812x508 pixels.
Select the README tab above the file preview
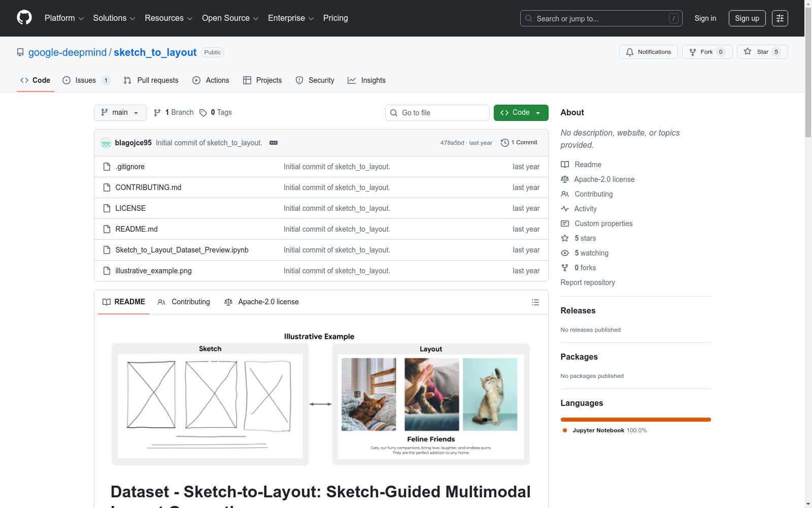(124, 302)
